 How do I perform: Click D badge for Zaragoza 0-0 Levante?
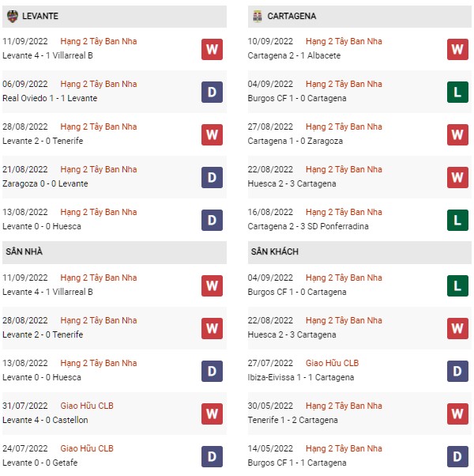pos(212,177)
